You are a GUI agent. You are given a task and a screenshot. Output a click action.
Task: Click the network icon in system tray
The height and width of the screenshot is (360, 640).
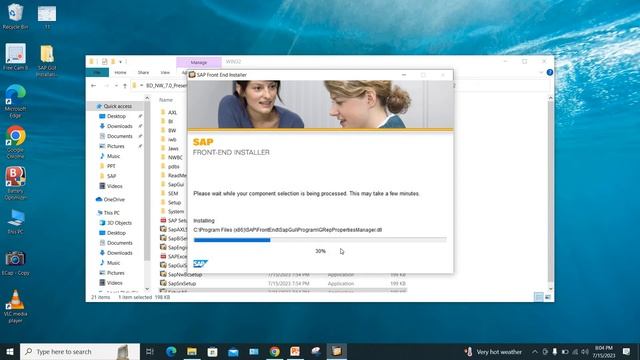coord(575,351)
